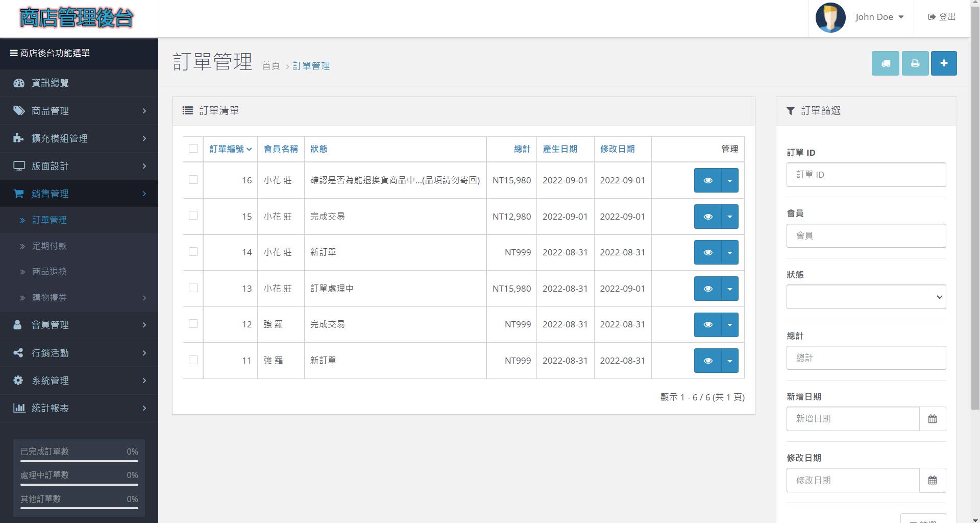View order 12 with eye icon

707,325
